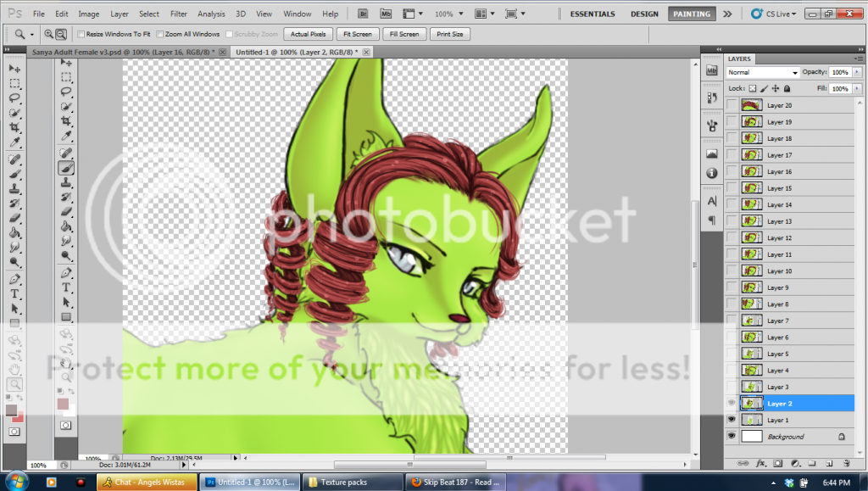
Task: Expand the layer Opacity slider arrow
Action: (x=859, y=72)
